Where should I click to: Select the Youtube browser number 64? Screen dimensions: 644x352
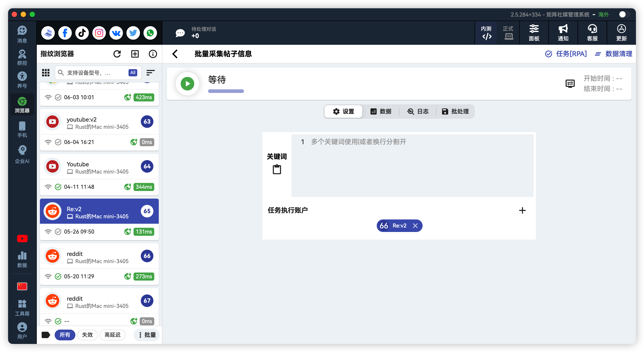pyautogui.click(x=99, y=175)
